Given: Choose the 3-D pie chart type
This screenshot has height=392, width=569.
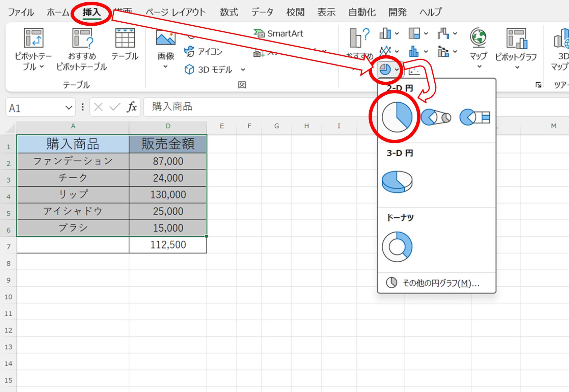Looking at the screenshot, I should 397,182.
